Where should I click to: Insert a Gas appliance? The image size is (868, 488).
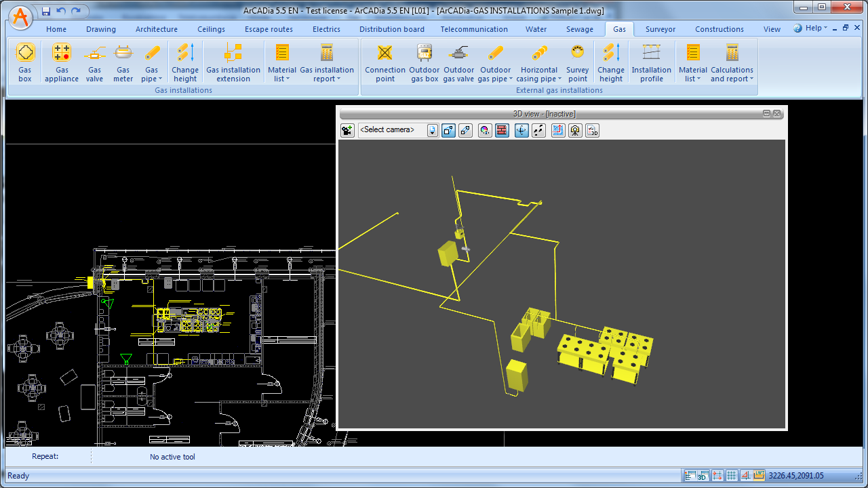tap(62, 62)
